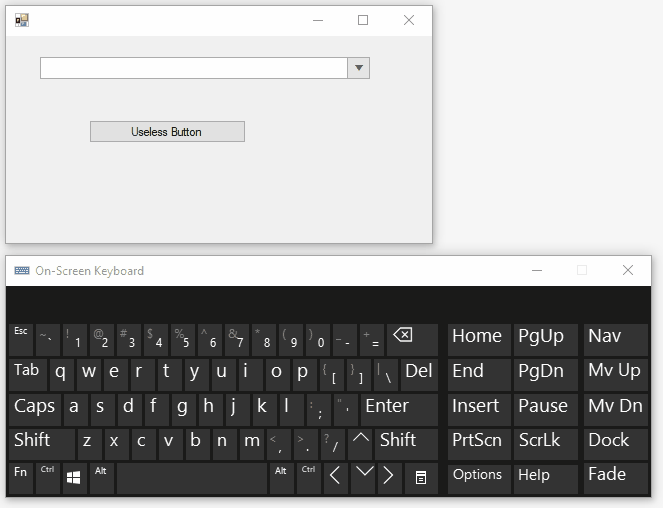Tap the right arrow key

[x=389, y=478]
